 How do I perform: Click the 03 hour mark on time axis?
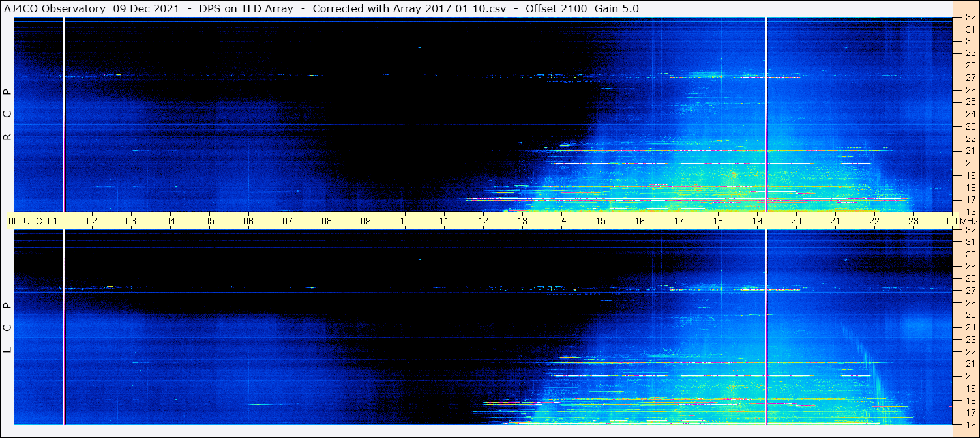click(x=131, y=221)
